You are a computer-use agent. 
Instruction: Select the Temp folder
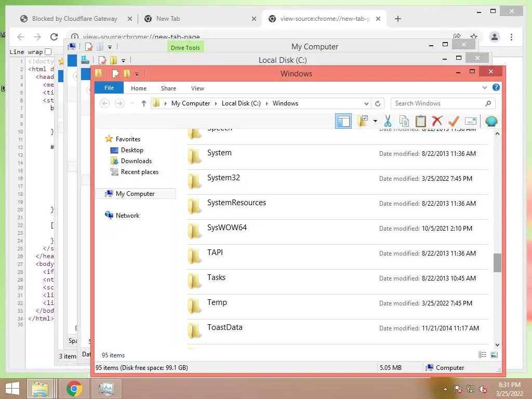click(x=338, y=307)
